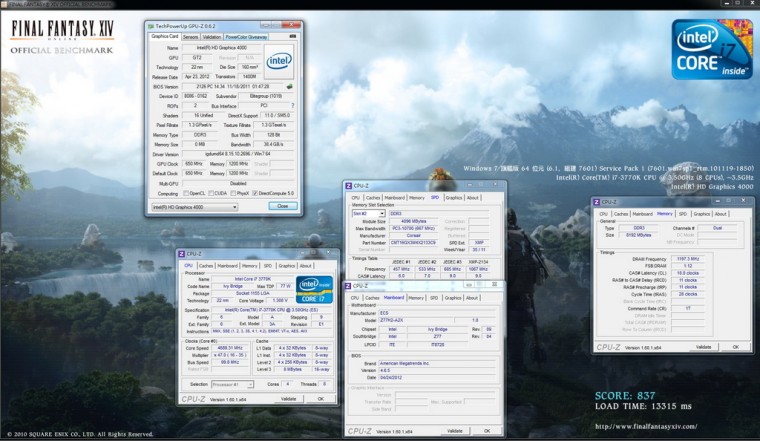Click the CPU-Z icon on the SPD window title bar
The width and height of the screenshot is (760, 441).
349,185
